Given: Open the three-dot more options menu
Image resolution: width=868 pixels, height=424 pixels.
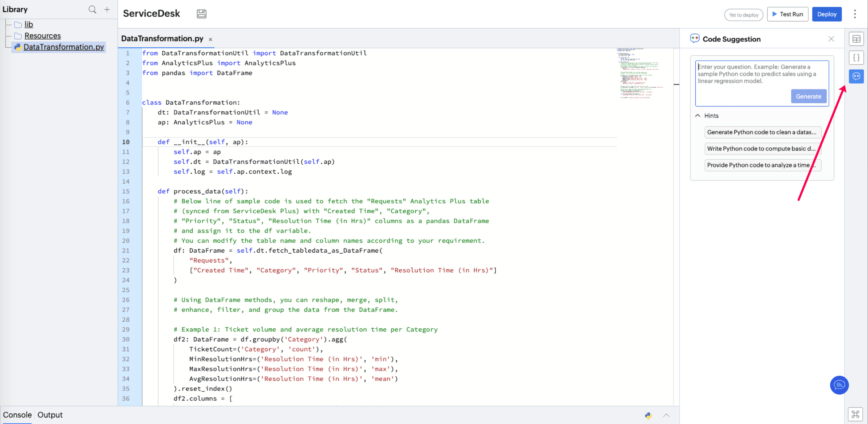Looking at the screenshot, I should 854,14.
